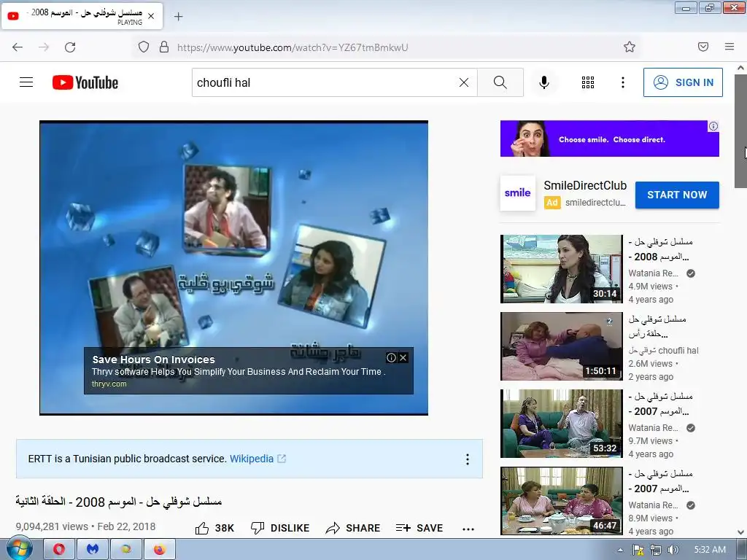Close the Thryv overlay ad
Screen dimensions: 747x560
403,357
